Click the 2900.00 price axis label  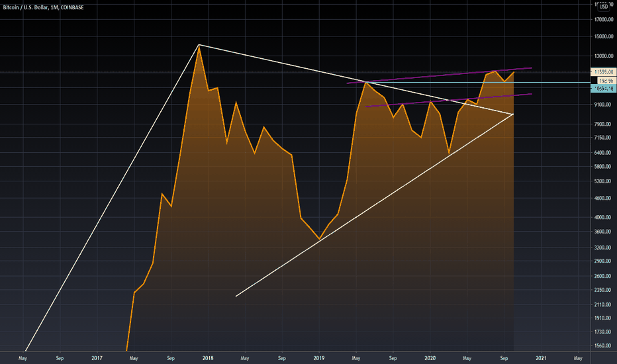point(604,261)
